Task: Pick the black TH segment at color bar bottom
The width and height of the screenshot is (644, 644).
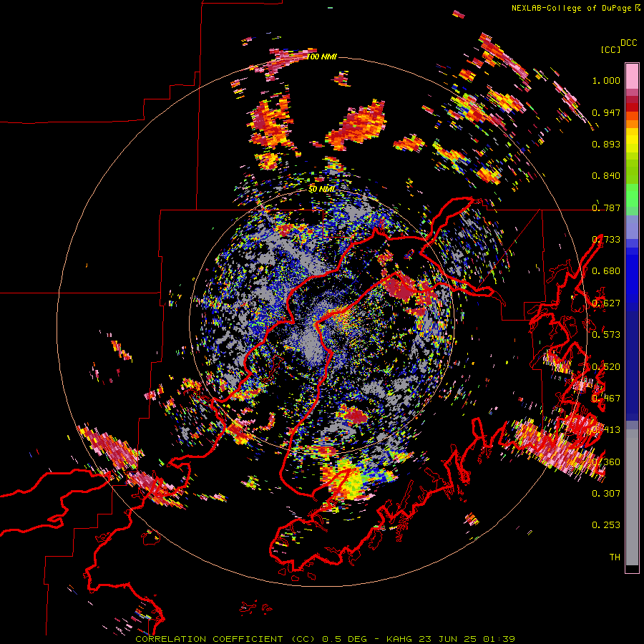Action: click(632, 569)
